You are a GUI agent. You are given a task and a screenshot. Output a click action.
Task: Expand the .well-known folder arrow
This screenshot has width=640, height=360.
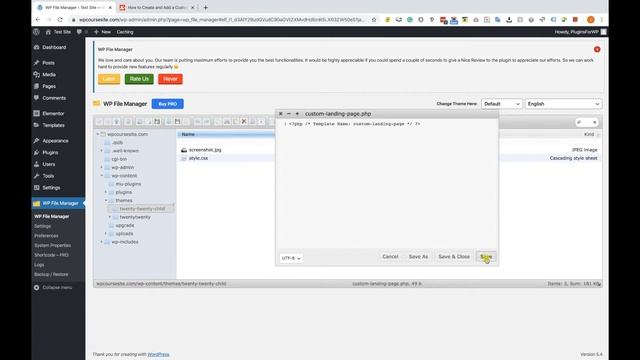click(102, 151)
